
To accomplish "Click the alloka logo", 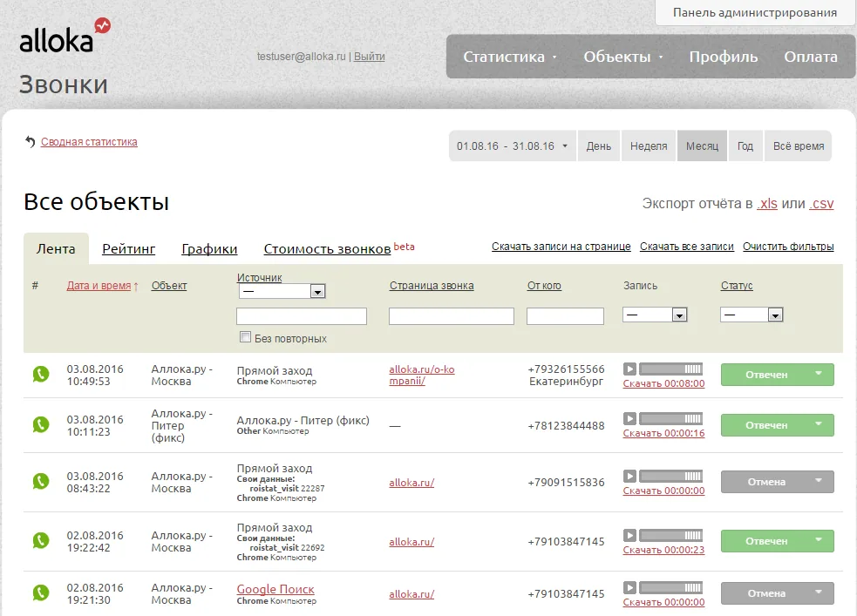I will [65, 36].
